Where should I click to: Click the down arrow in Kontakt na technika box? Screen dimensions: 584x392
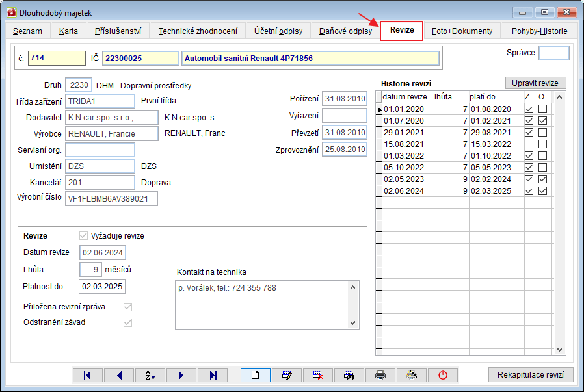pos(353,323)
